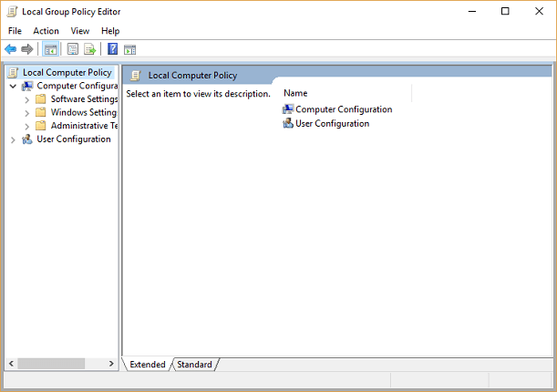This screenshot has height=392, width=557.
Task: Expand the Windows Settings node
Action: pos(27,113)
